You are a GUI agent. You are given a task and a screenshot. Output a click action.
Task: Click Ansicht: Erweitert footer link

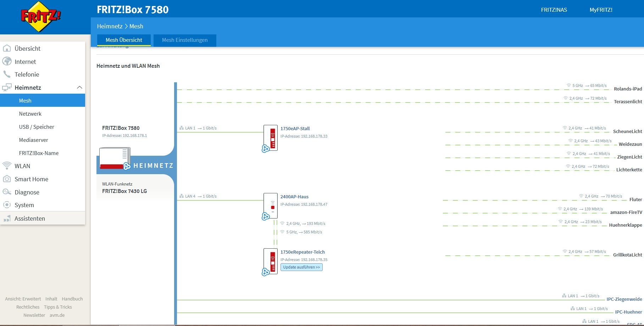[23, 299]
